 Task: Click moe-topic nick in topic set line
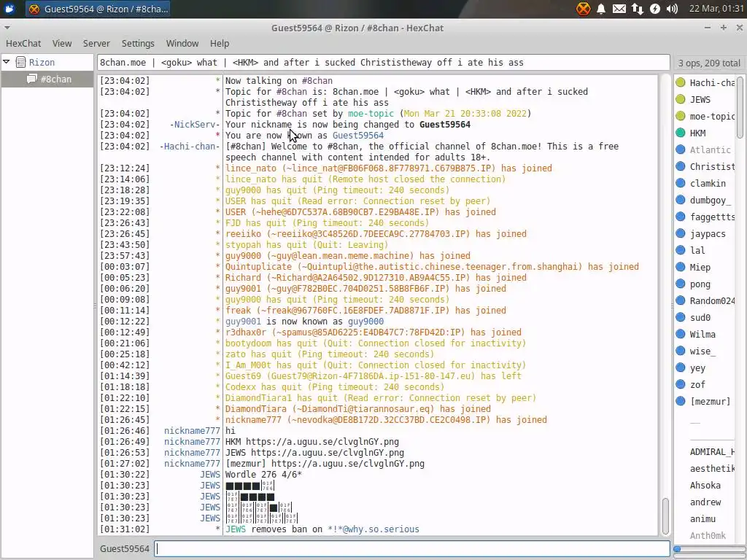coord(371,113)
